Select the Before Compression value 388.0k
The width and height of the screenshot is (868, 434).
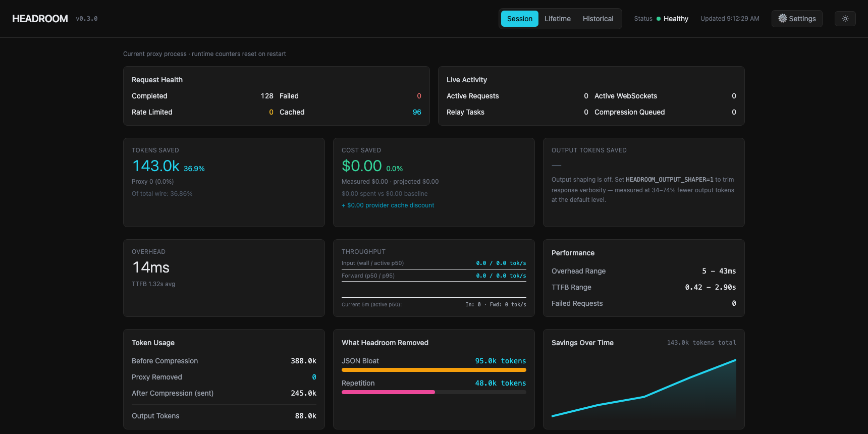tap(303, 361)
